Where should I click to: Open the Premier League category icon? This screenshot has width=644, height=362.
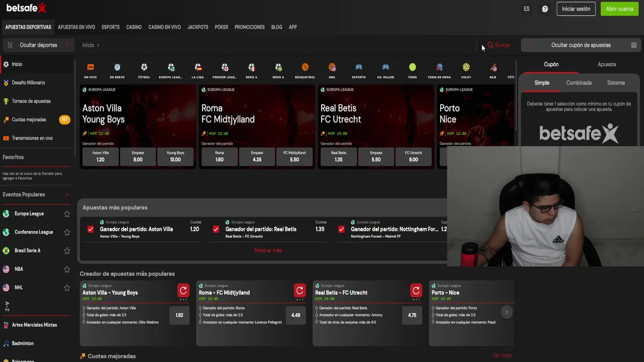(225, 67)
